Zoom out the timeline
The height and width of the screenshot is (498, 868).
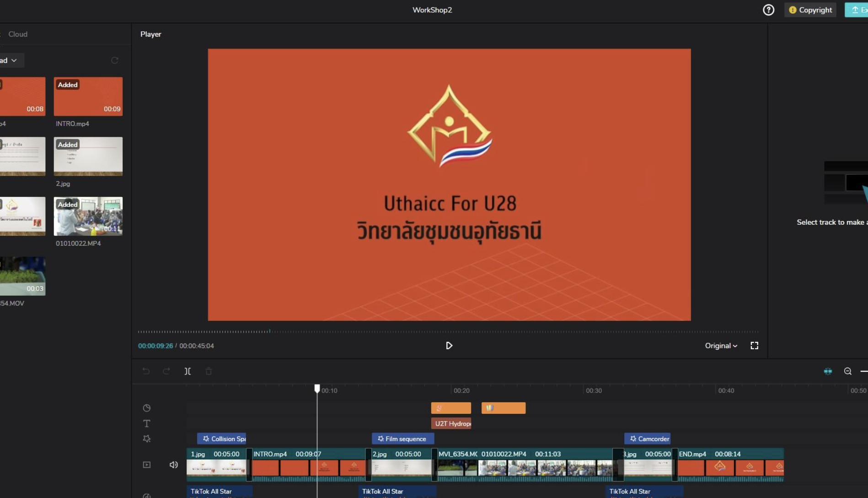[848, 371]
